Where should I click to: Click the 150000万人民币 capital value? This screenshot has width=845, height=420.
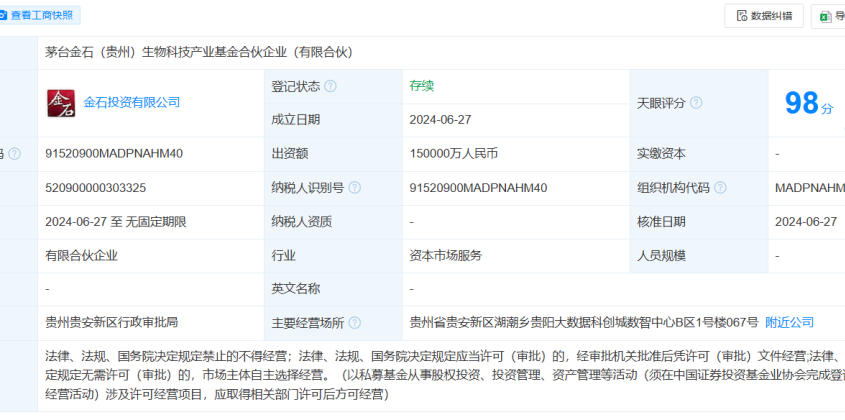tap(454, 154)
